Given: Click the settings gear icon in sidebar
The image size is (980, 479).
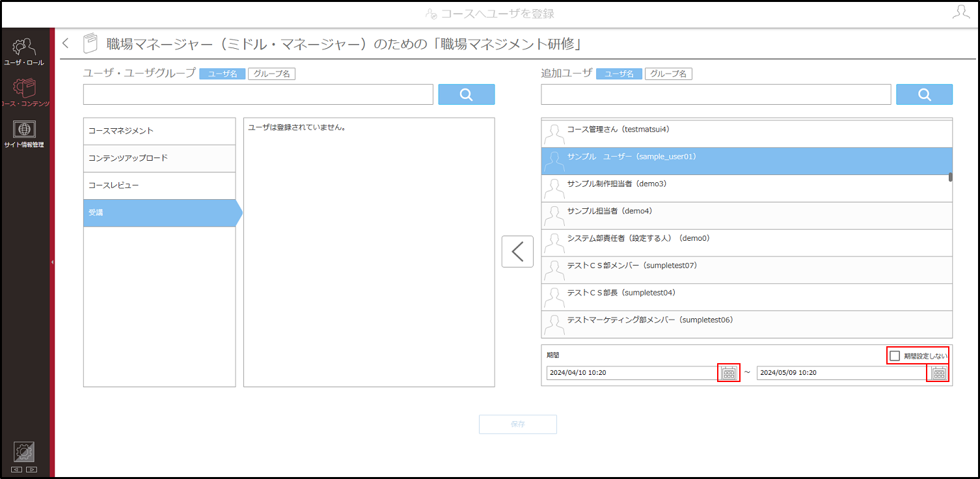Looking at the screenshot, I should pyautogui.click(x=24, y=452).
